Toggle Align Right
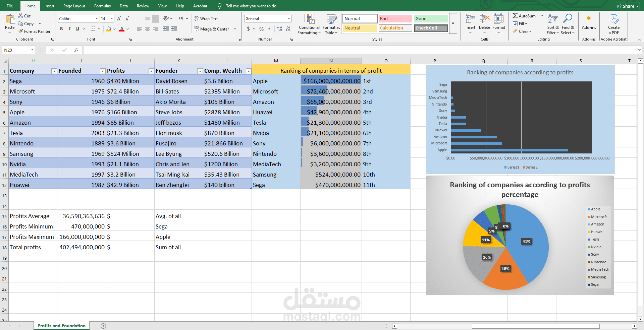Viewport: 644px width, 330px height. click(x=156, y=29)
